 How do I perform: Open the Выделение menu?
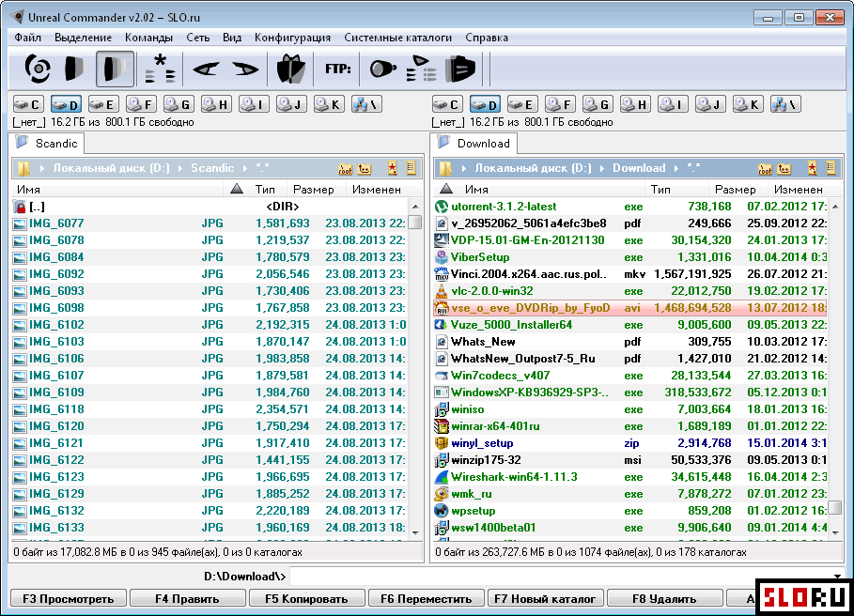pos(83,38)
